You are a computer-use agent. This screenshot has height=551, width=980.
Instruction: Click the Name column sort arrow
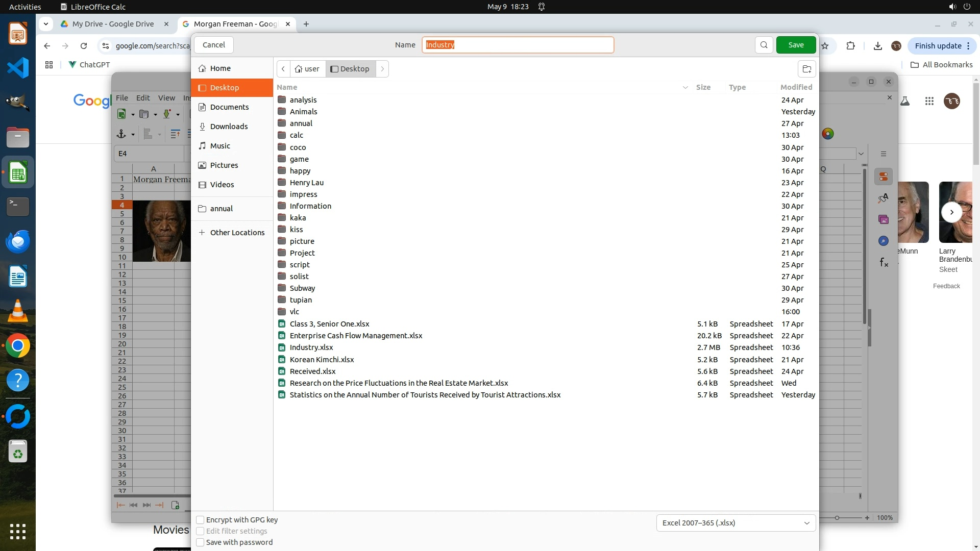click(x=685, y=87)
